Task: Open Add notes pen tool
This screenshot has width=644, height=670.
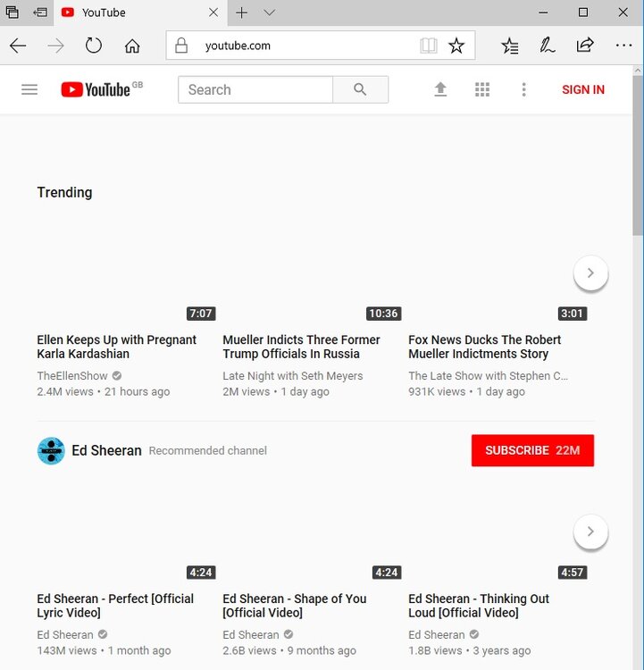Action: [547, 46]
